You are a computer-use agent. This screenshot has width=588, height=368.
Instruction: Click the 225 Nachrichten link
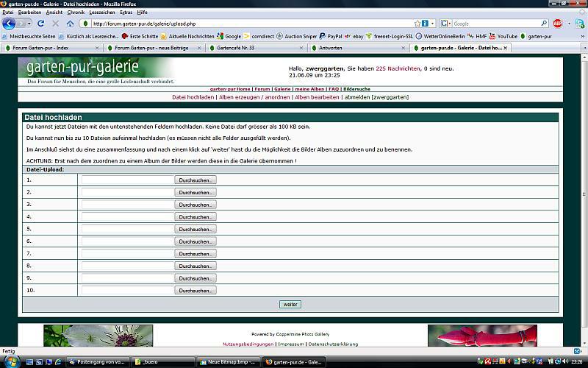click(x=398, y=68)
